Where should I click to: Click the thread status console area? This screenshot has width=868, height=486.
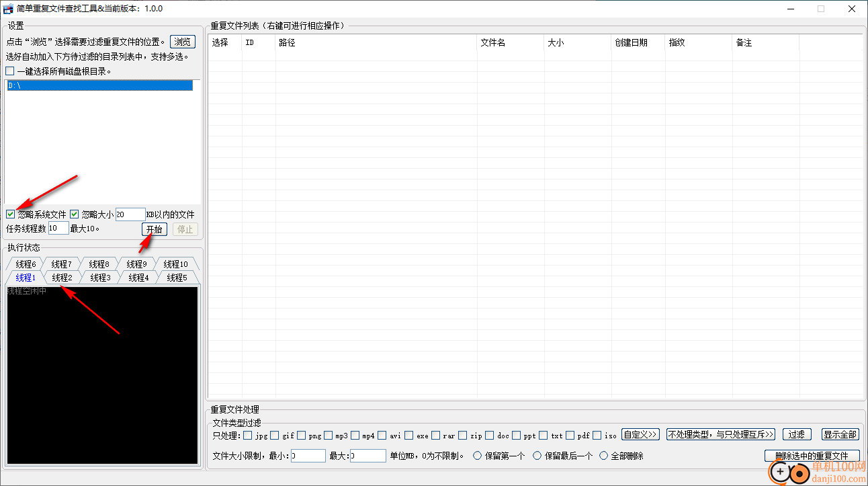click(x=102, y=375)
